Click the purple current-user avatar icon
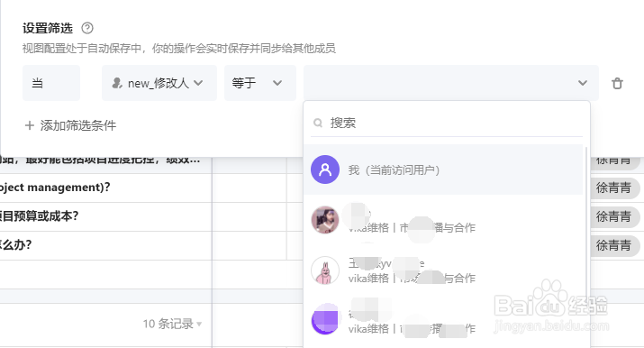Image resolution: width=644 pixels, height=348 pixels. pos(325,169)
